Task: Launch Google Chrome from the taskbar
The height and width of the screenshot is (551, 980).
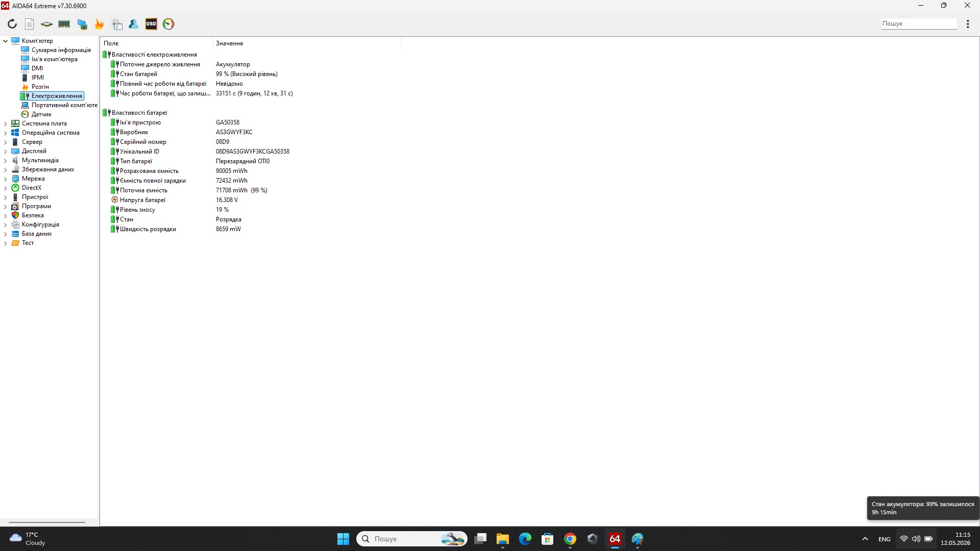Action: (570, 539)
